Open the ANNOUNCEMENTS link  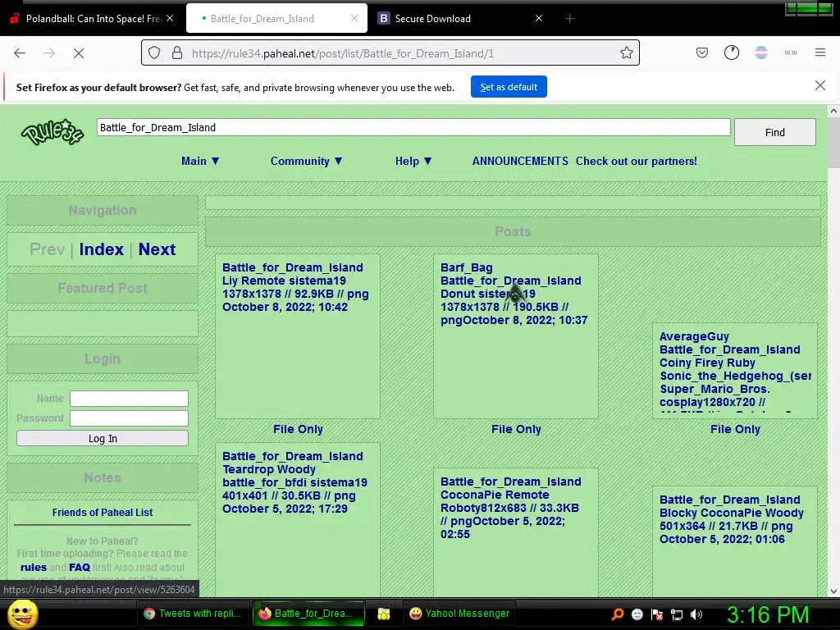point(520,162)
